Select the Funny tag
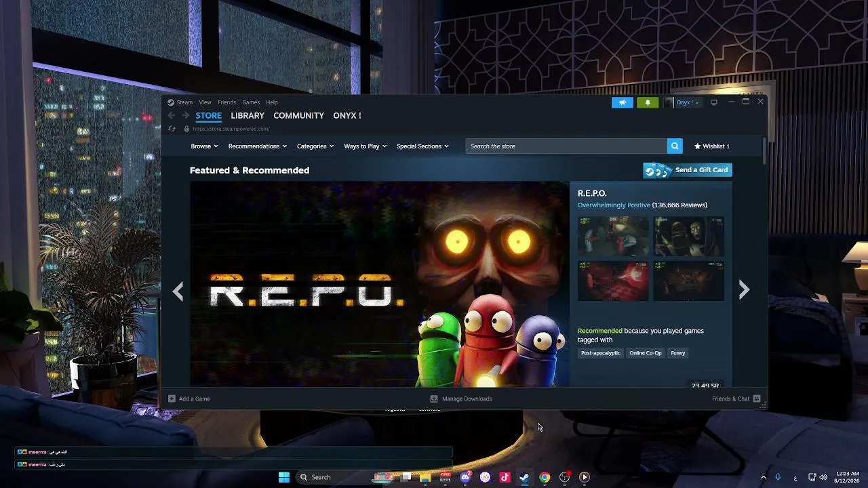Viewport: 868px width, 488px height. pyautogui.click(x=678, y=353)
